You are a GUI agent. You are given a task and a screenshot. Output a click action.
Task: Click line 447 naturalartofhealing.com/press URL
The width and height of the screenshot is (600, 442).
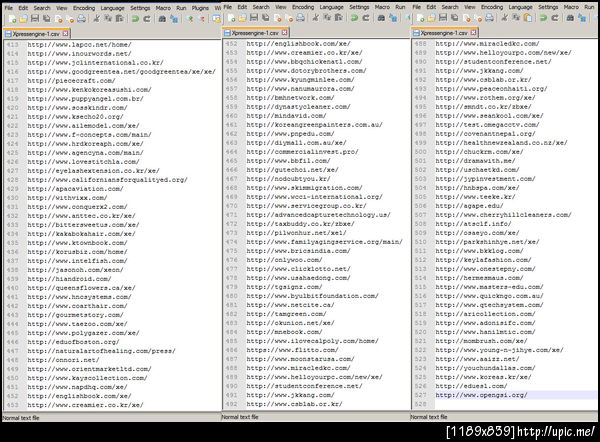[x=101, y=351]
